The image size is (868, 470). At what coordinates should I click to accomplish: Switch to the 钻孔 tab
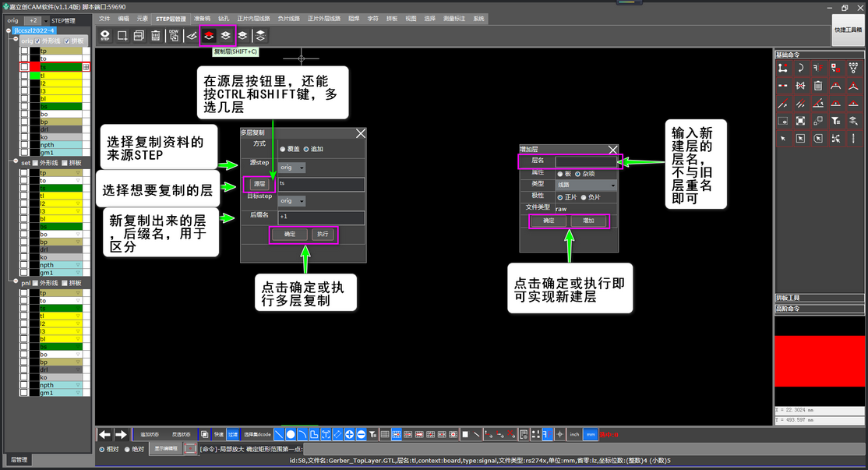tap(224, 19)
